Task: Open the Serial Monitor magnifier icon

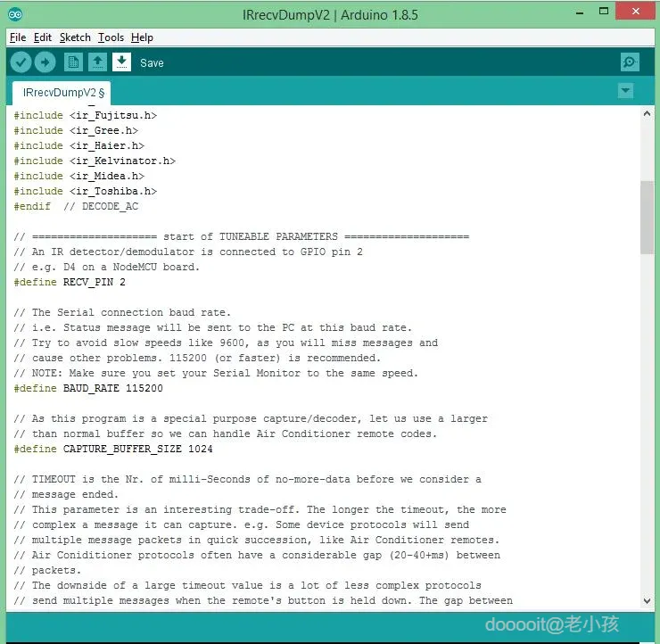Action: (x=630, y=62)
